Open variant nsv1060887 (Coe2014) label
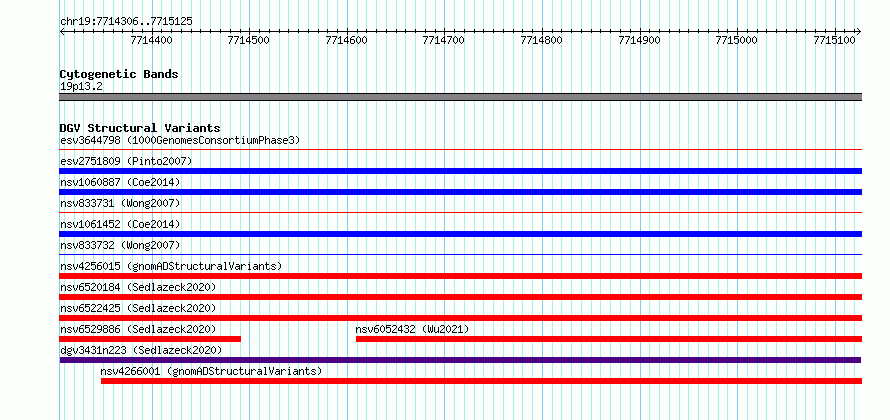Viewport: 890px width, 420px height. coord(120,182)
